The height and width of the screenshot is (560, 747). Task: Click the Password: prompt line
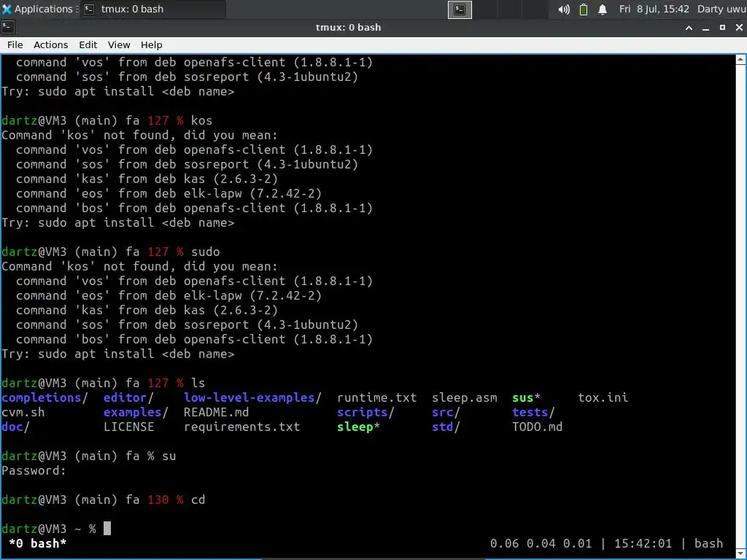34,470
